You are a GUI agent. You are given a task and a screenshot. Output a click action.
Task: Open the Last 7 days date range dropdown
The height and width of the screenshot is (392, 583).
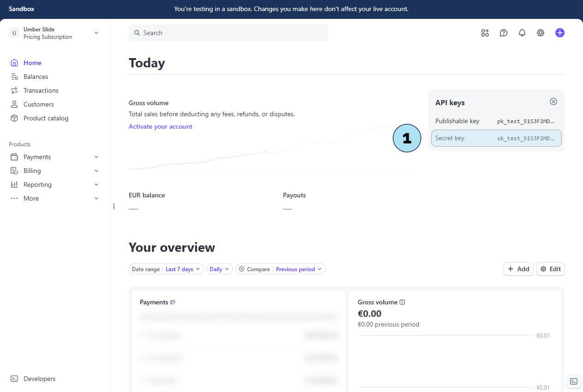pos(183,269)
